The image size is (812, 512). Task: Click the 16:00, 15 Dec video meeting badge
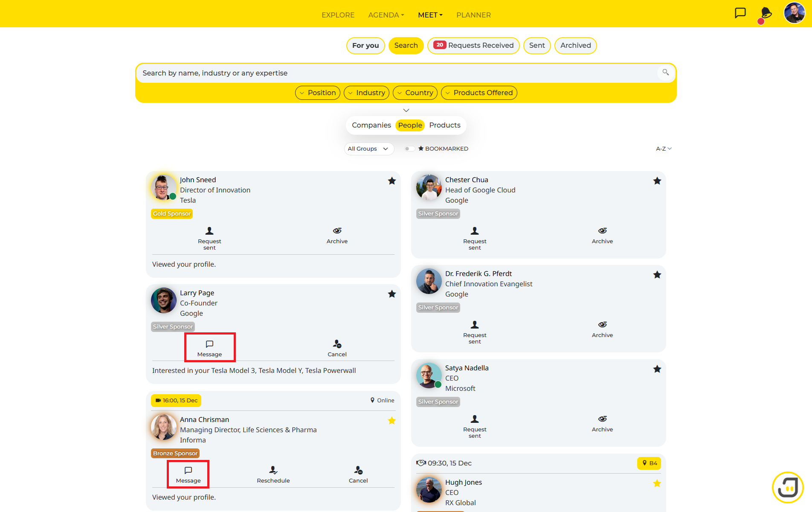[176, 400]
